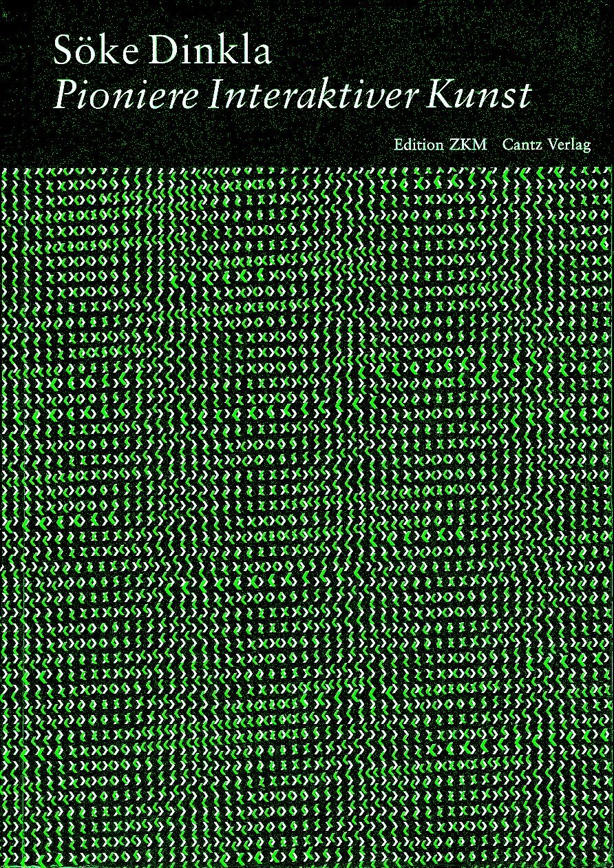Click the word "Cantz"
The image size is (614, 868).
(x=521, y=146)
